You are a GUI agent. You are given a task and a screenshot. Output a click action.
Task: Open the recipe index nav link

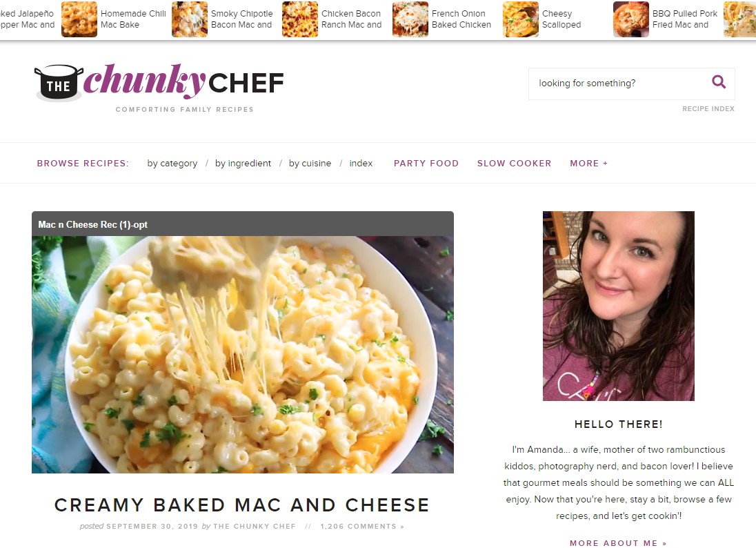tap(361, 163)
